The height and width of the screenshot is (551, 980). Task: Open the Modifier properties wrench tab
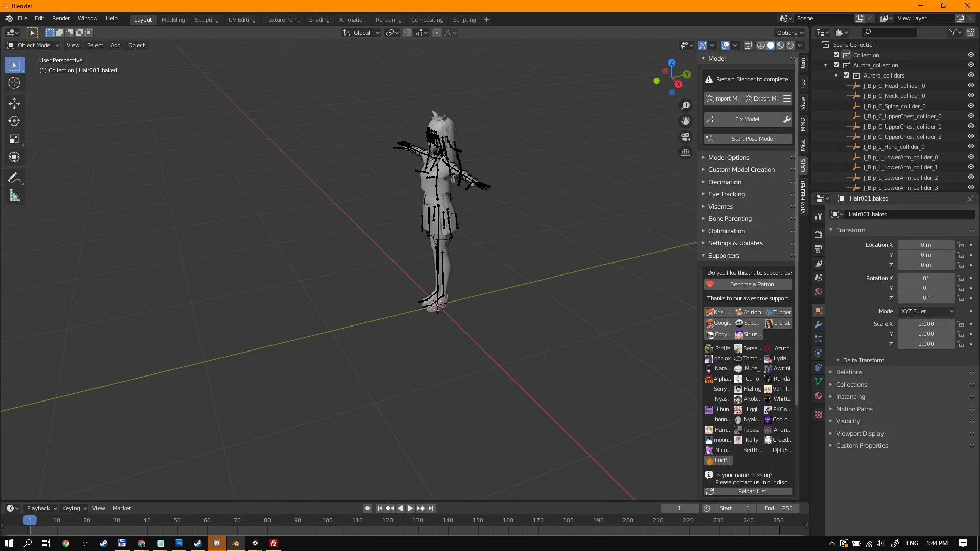coord(818,324)
